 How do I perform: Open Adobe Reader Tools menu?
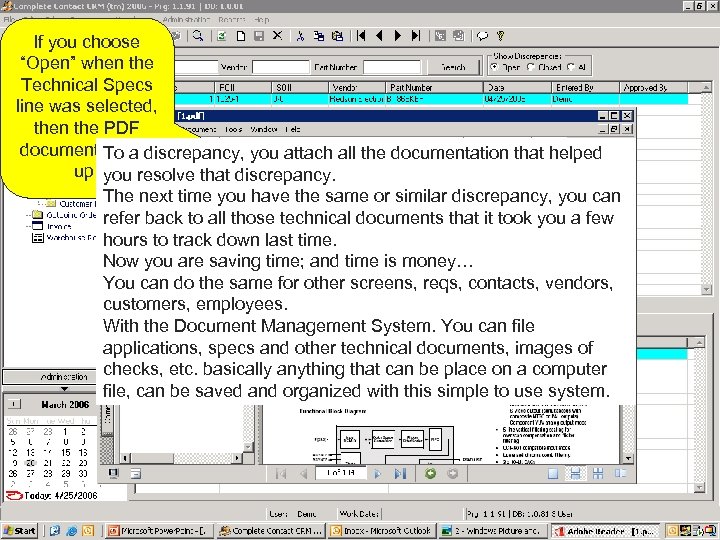pyautogui.click(x=233, y=129)
